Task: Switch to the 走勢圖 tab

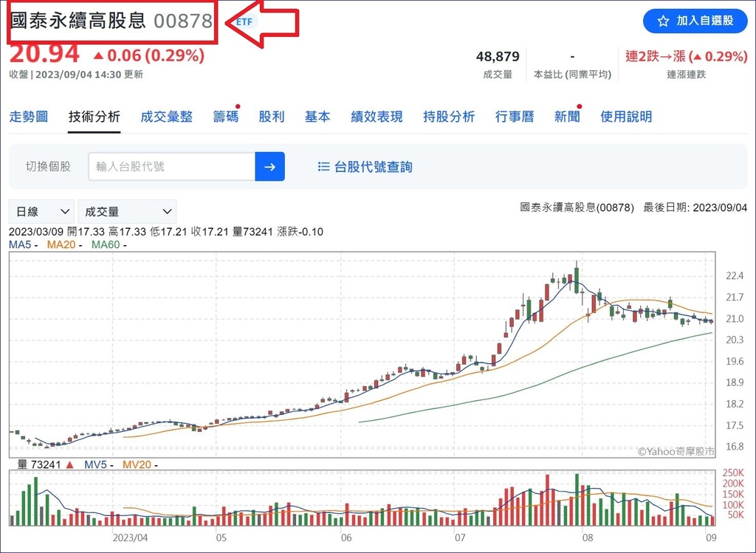Action: tap(29, 117)
